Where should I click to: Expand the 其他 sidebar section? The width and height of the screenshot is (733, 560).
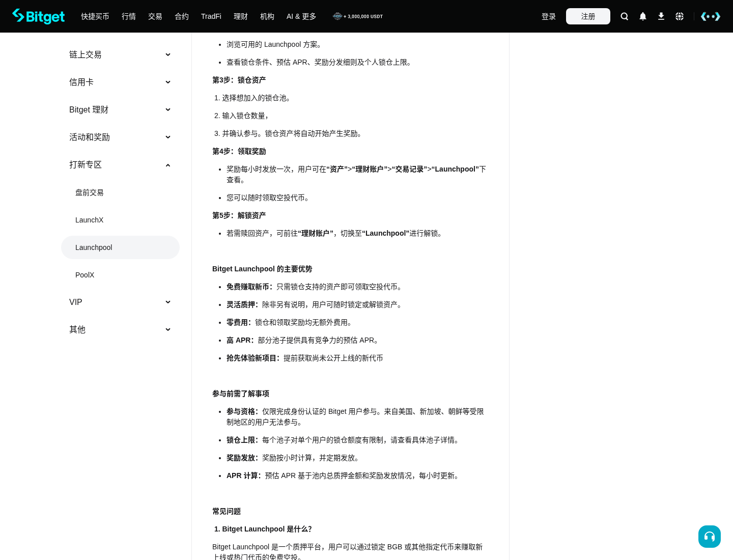pyautogui.click(x=120, y=329)
